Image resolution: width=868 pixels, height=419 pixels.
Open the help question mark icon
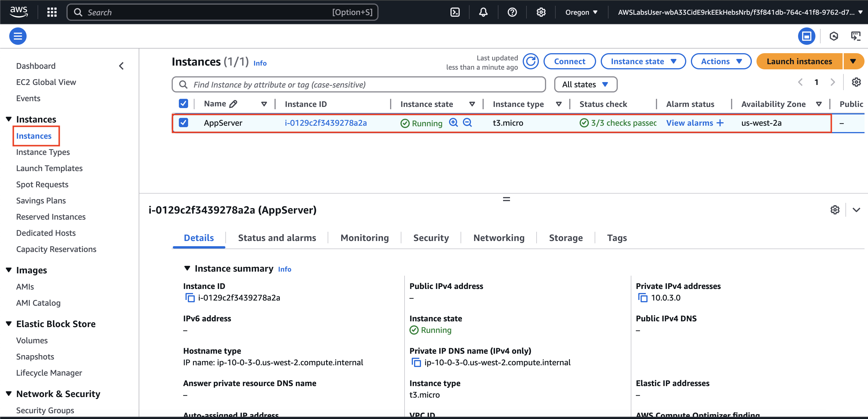pyautogui.click(x=512, y=12)
